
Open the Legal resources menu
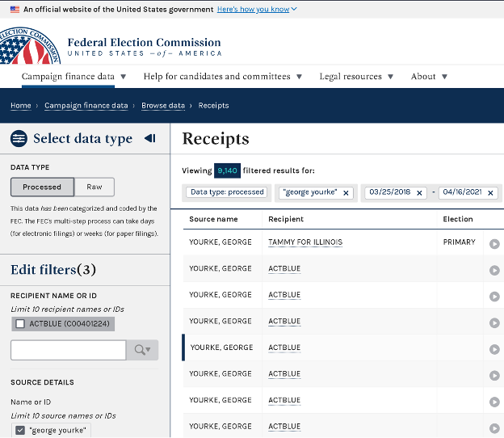tap(356, 77)
